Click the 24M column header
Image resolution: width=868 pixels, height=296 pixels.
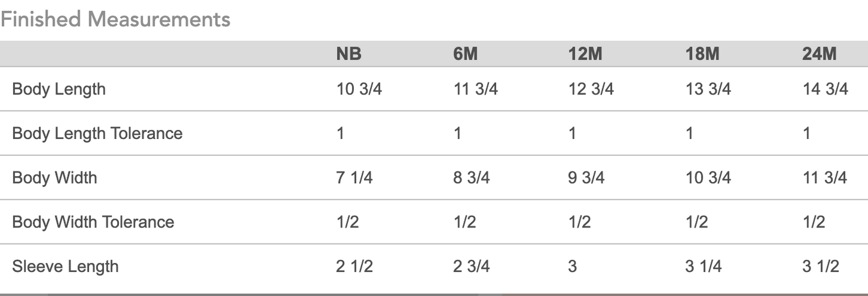click(819, 54)
